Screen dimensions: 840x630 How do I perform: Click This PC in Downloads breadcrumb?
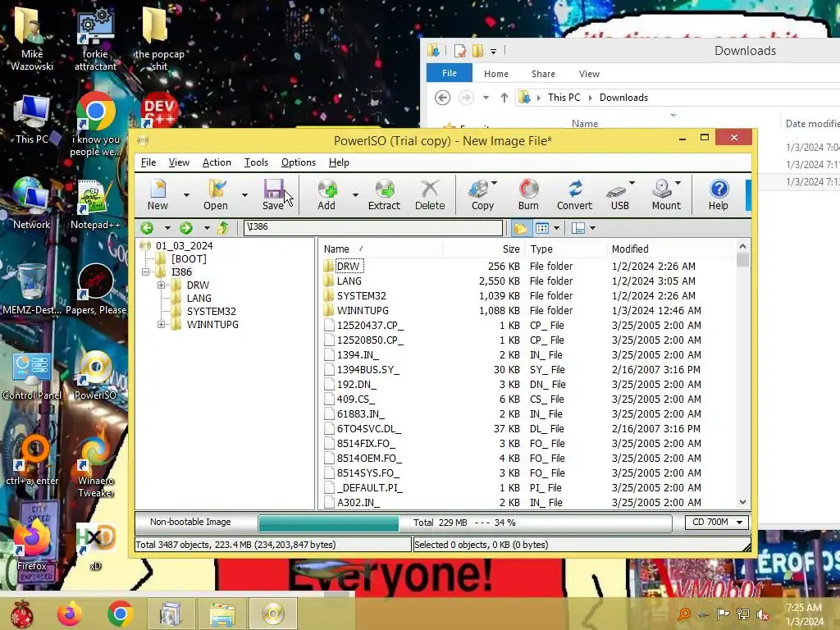point(564,98)
